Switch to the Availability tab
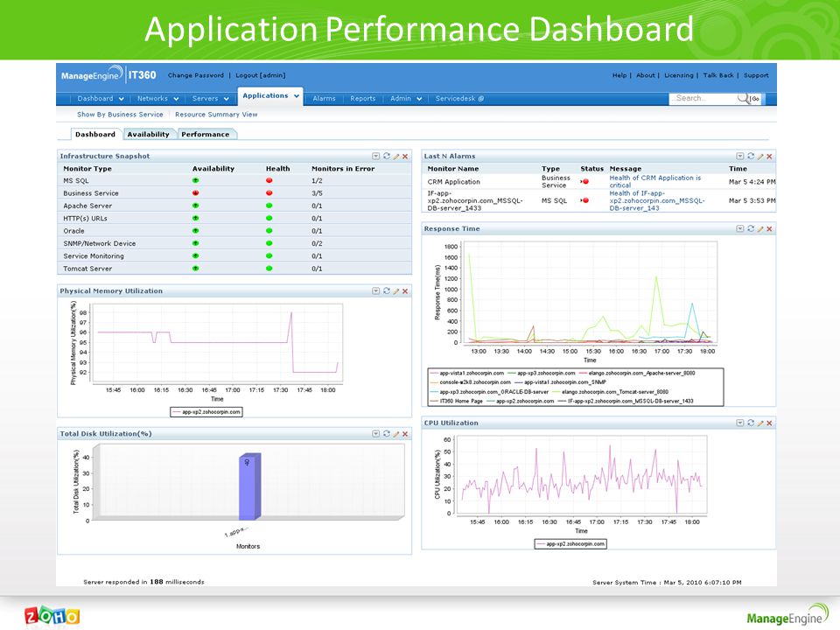 [x=149, y=135]
